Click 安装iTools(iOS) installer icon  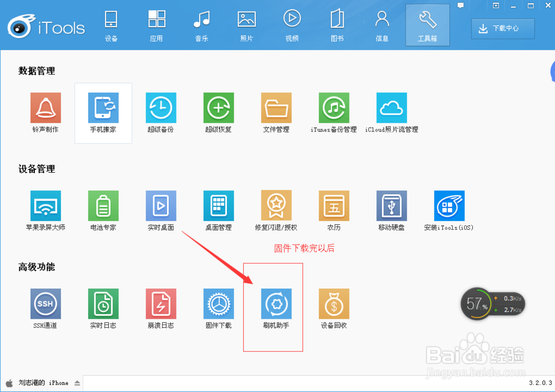click(450, 206)
